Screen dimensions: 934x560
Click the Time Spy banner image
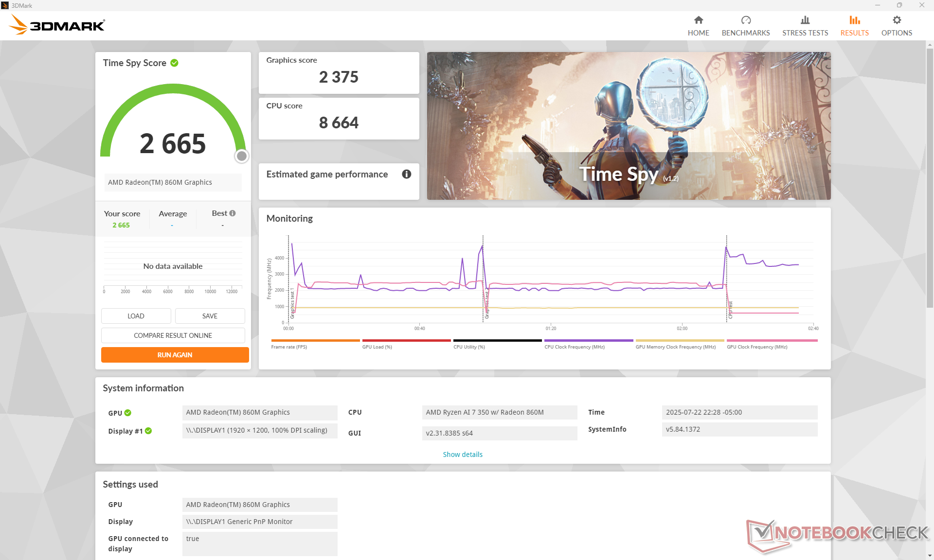click(x=629, y=125)
